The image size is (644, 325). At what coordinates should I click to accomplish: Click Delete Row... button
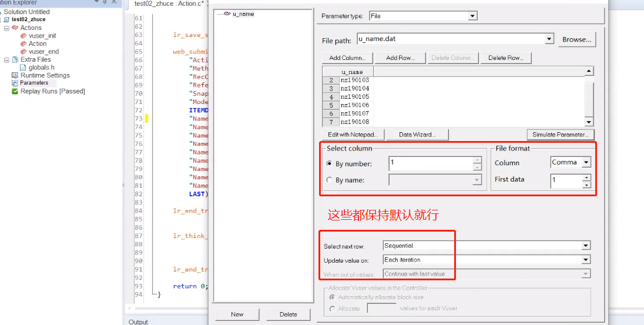tap(505, 58)
